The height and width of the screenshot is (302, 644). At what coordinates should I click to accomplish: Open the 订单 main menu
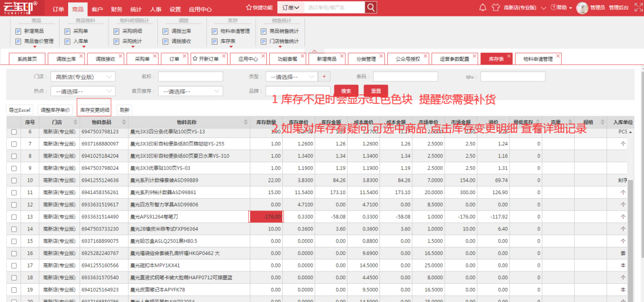pyautogui.click(x=58, y=9)
